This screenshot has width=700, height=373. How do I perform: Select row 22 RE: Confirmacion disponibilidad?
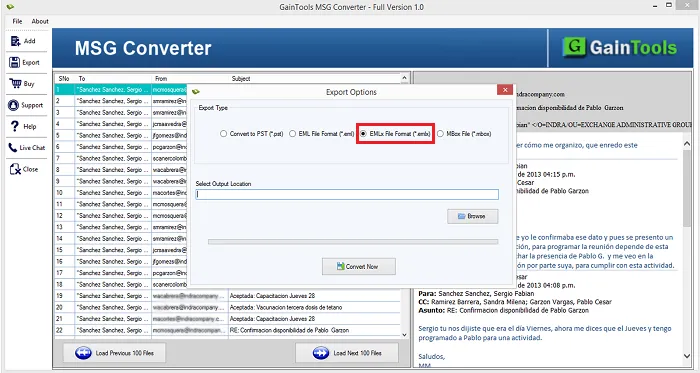click(x=228, y=330)
